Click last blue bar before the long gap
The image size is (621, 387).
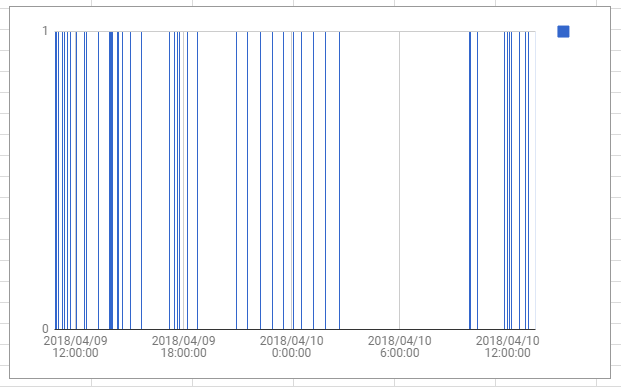(339, 180)
